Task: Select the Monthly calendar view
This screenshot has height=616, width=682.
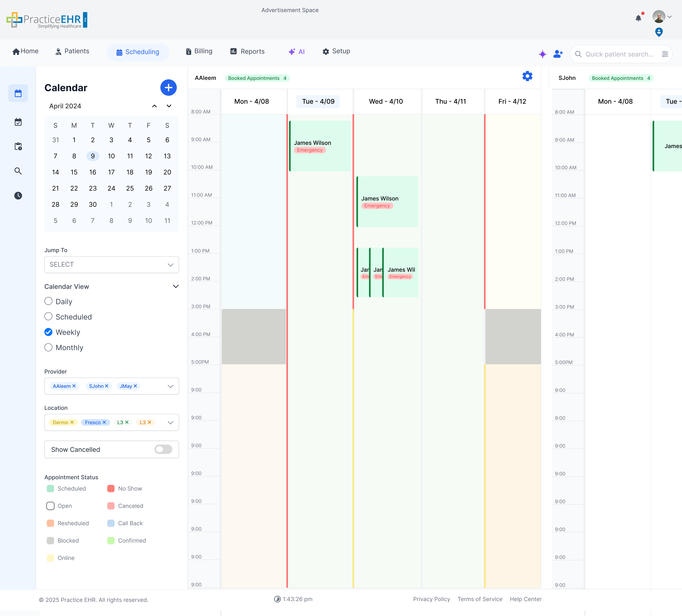Action: pos(48,347)
